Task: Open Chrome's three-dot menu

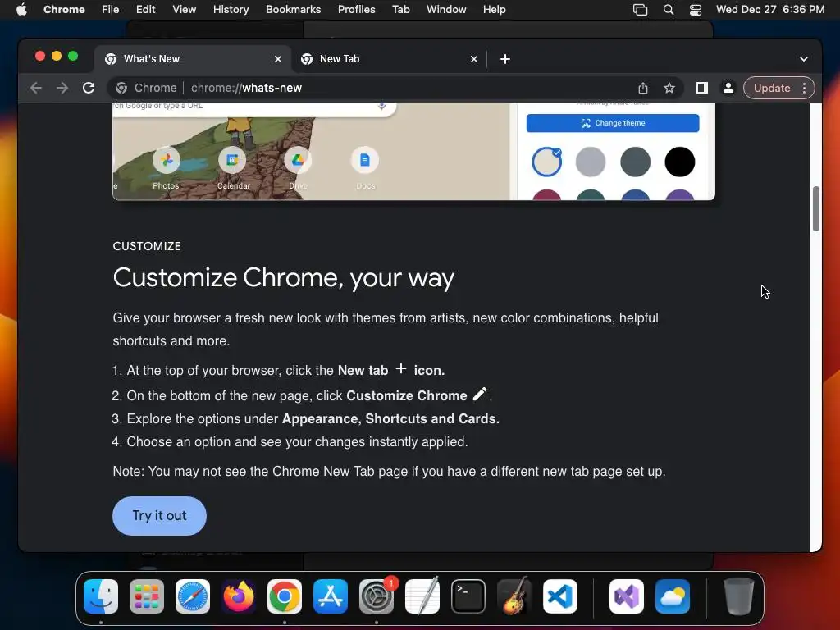Action: (804, 88)
